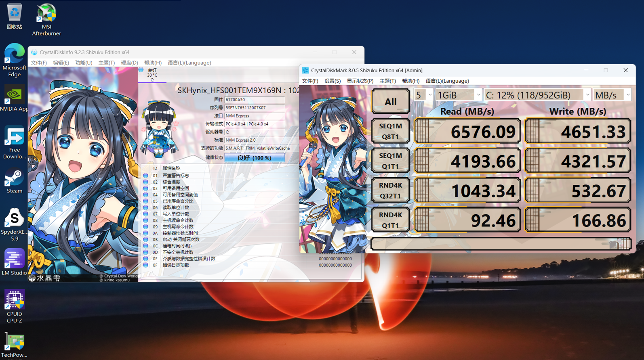
Task: Open the LM Studio desktop shortcut
Action: tap(14, 262)
